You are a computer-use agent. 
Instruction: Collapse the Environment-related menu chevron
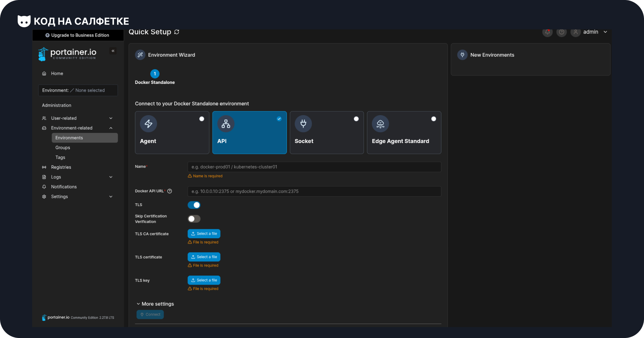111,128
